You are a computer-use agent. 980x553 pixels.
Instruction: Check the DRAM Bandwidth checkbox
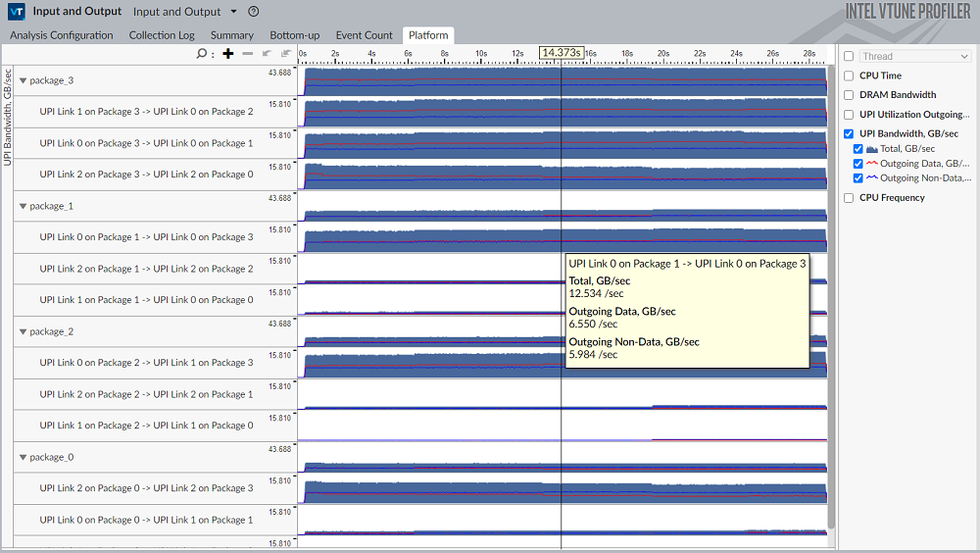(x=849, y=95)
